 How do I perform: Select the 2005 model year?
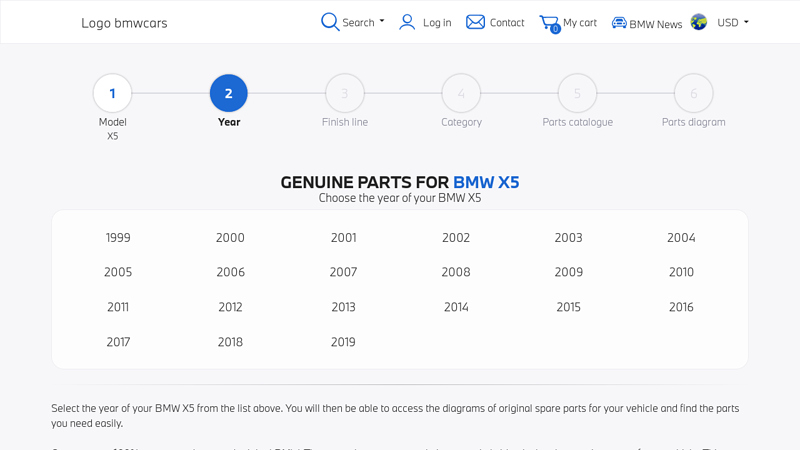tap(118, 272)
